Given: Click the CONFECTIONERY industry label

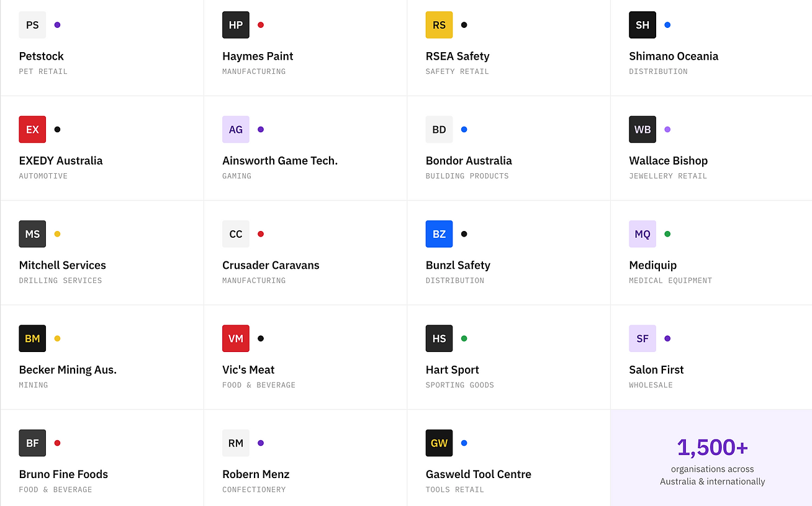Looking at the screenshot, I should (255, 489).
